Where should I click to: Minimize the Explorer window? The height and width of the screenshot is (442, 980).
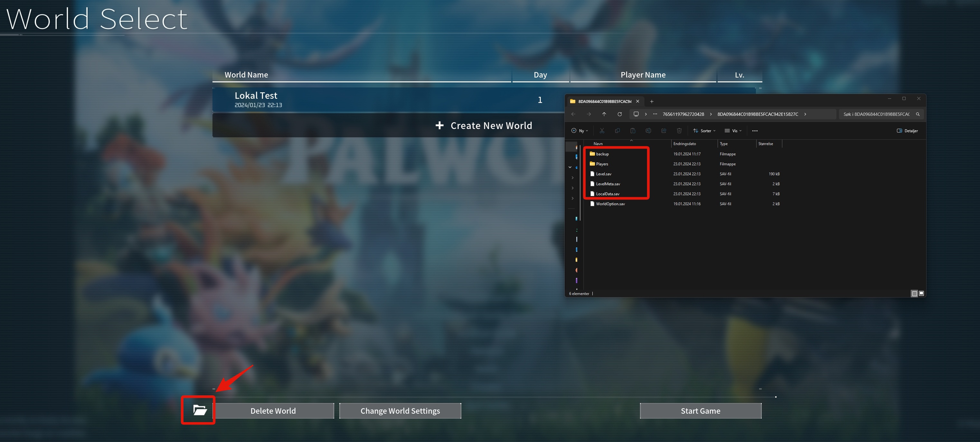point(890,98)
